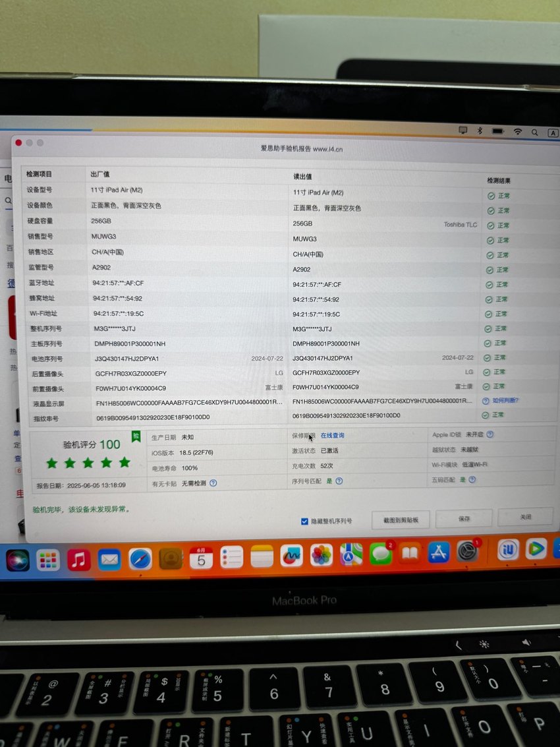
Task: Open the input source menu bar icon
Action: coord(553,133)
